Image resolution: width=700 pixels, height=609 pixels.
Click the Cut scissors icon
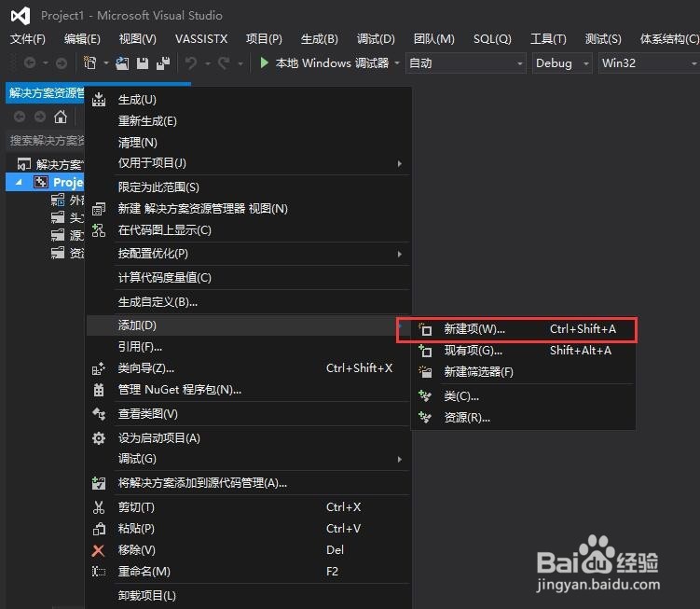pyautogui.click(x=99, y=507)
